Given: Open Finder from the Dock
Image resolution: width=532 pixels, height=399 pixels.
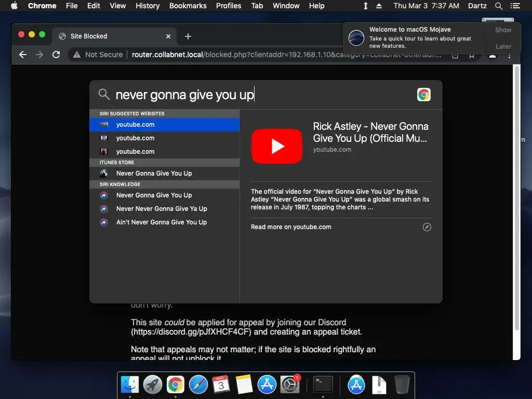Looking at the screenshot, I should tap(130, 385).
